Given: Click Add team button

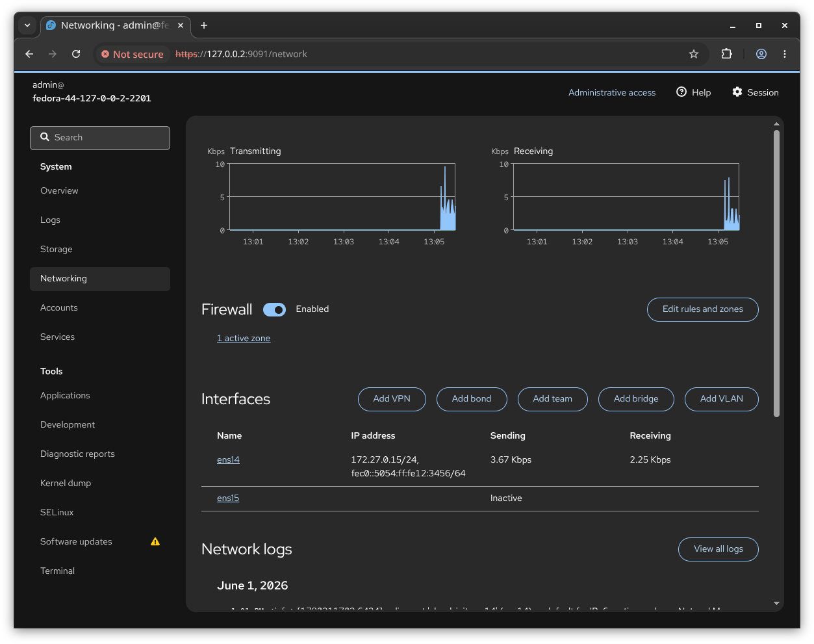Looking at the screenshot, I should tap(553, 399).
